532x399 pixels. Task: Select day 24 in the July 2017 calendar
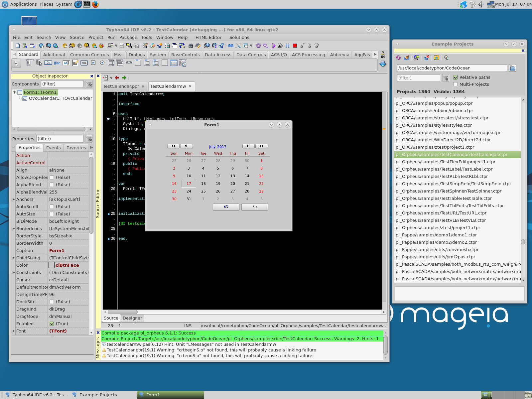[x=189, y=192]
